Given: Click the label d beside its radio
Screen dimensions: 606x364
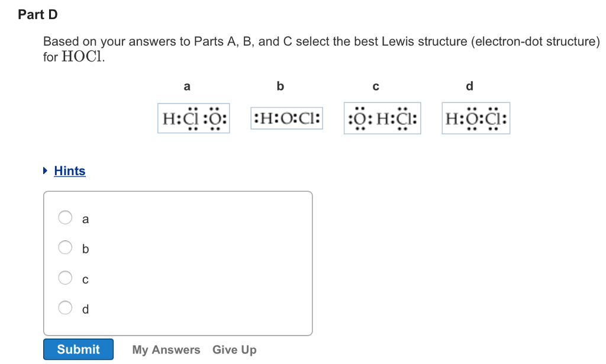Looking at the screenshot, I should [85, 308].
